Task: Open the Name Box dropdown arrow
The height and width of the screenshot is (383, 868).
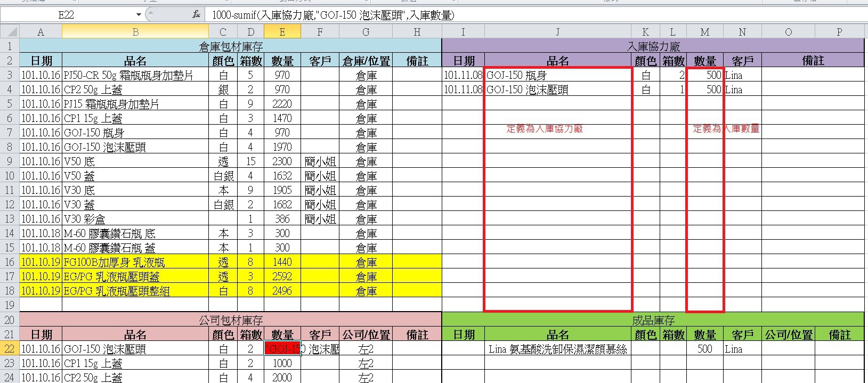Action: pos(139,15)
